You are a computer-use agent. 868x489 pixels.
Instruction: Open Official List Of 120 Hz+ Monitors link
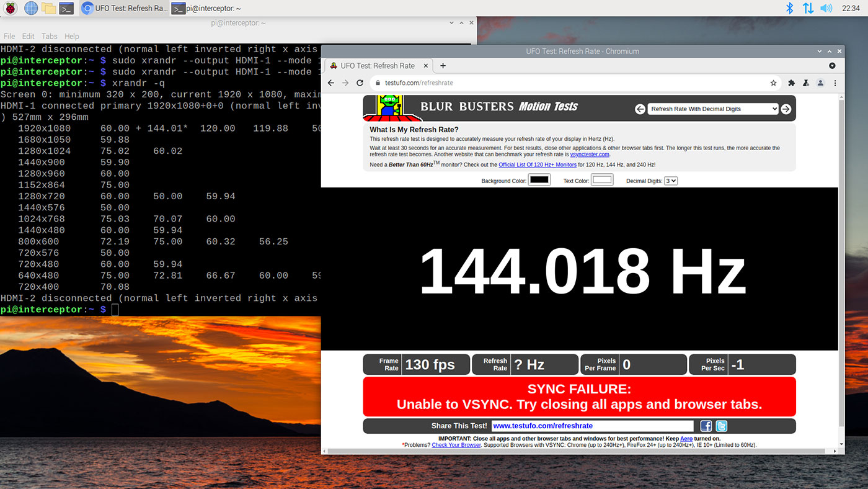[x=538, y=164]
